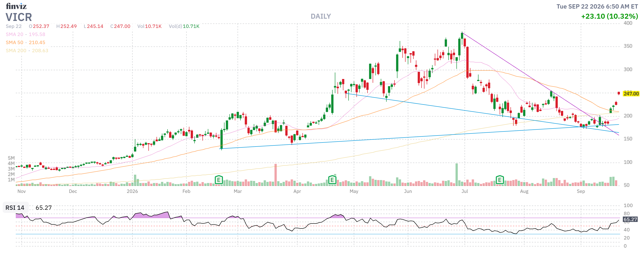Image resolution: width=644 pixels, height=253 pixels.
Task: Click the February earnings E marker
Action: pos(218,180)
